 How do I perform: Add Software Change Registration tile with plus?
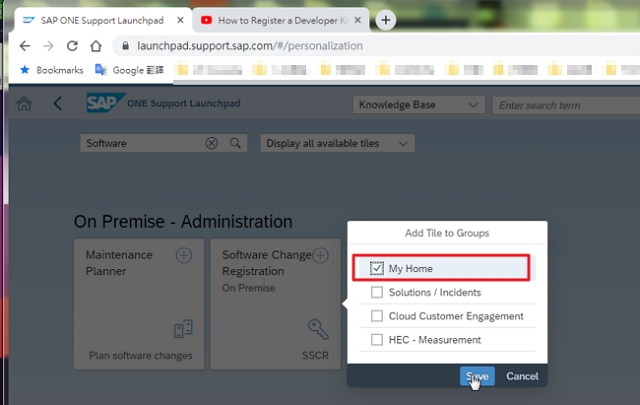coord(321,256)
